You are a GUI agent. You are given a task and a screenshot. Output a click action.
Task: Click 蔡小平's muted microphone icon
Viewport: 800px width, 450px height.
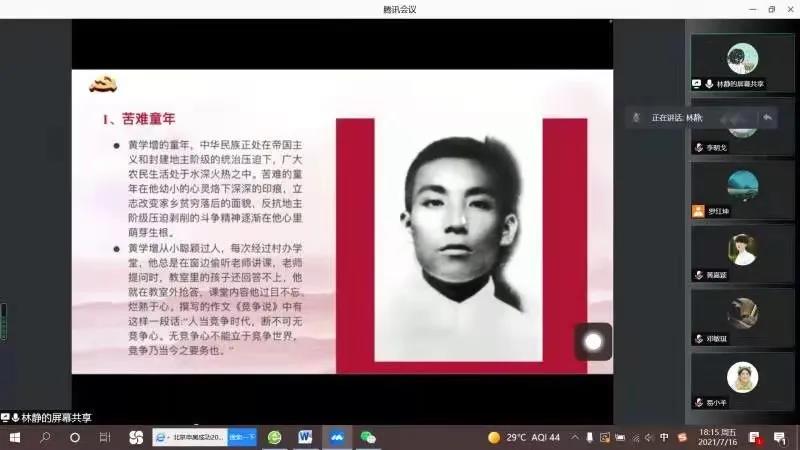click(698, 402)
